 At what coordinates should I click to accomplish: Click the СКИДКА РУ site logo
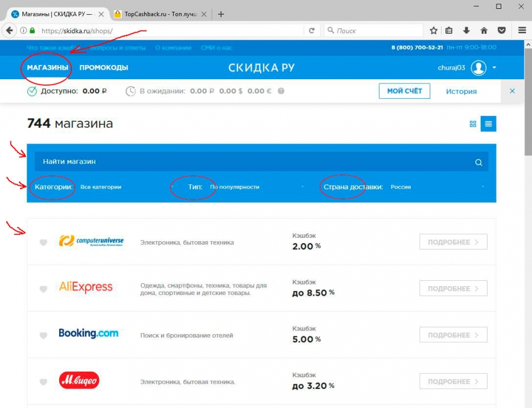pyautogui.click(x=261, y=67)
